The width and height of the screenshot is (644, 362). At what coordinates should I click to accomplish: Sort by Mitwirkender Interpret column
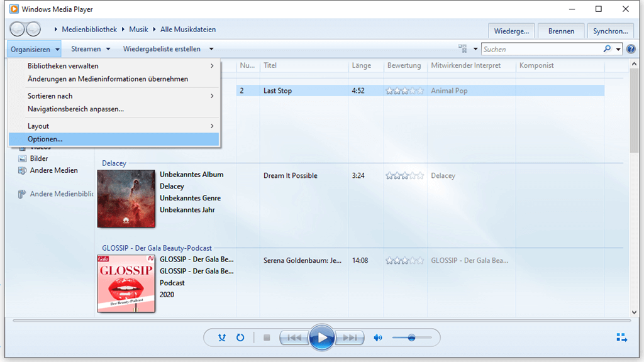[x=472, y=65]
